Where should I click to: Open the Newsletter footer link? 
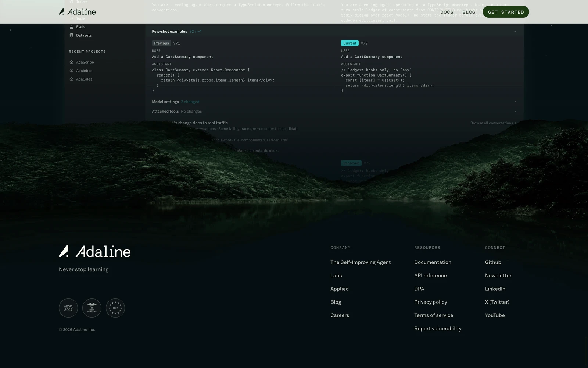(x=498, y=276)
